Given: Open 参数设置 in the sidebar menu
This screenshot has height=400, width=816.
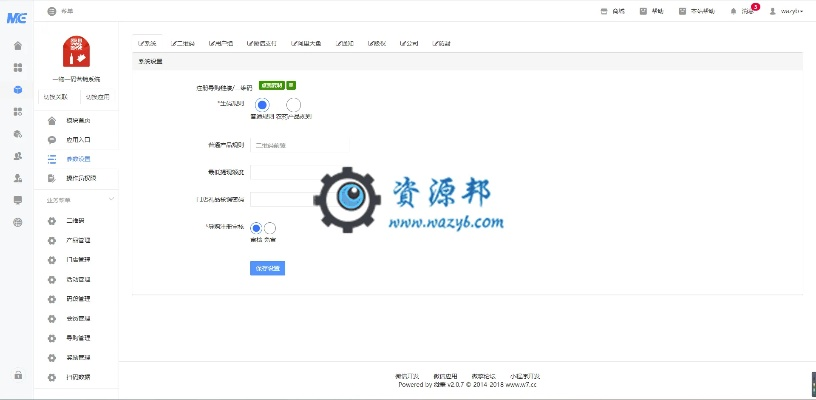Looking at the screenshot, I should [78, 159].
